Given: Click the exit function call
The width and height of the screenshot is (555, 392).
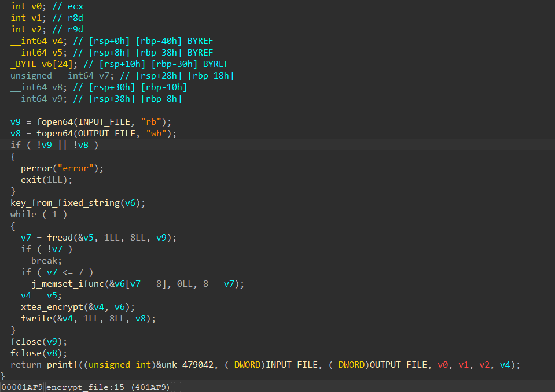Looking at the screenshot, I should pyautogui.click(x=30, y=180).
